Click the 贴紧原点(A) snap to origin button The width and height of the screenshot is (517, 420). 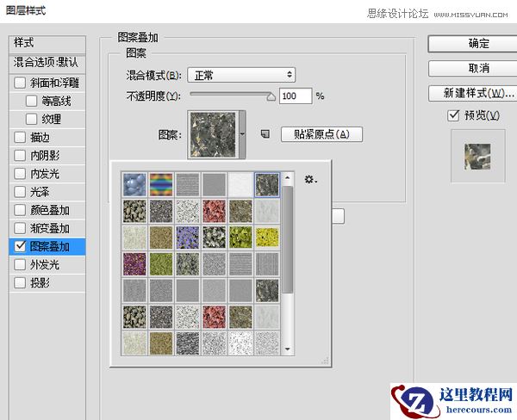click(321, 134)
